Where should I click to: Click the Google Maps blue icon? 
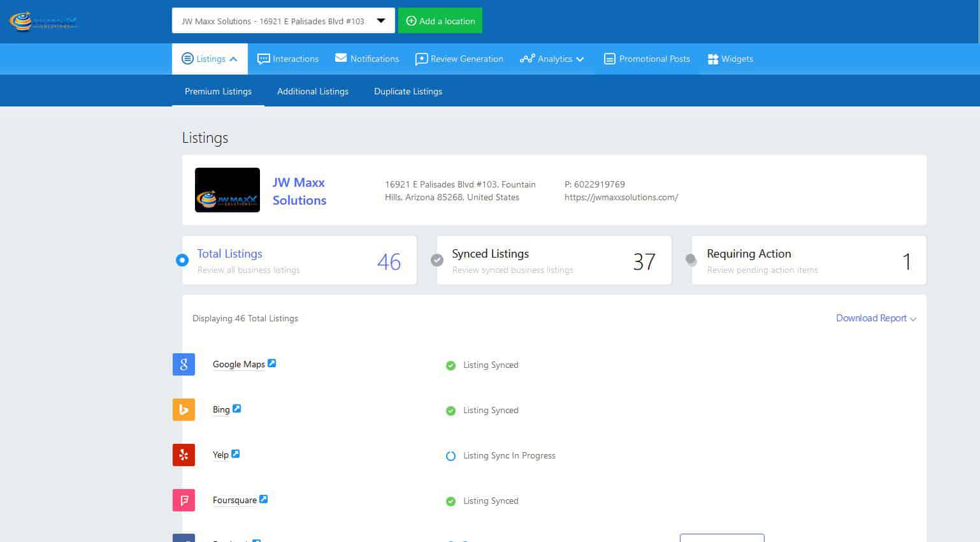pos(184,365)
